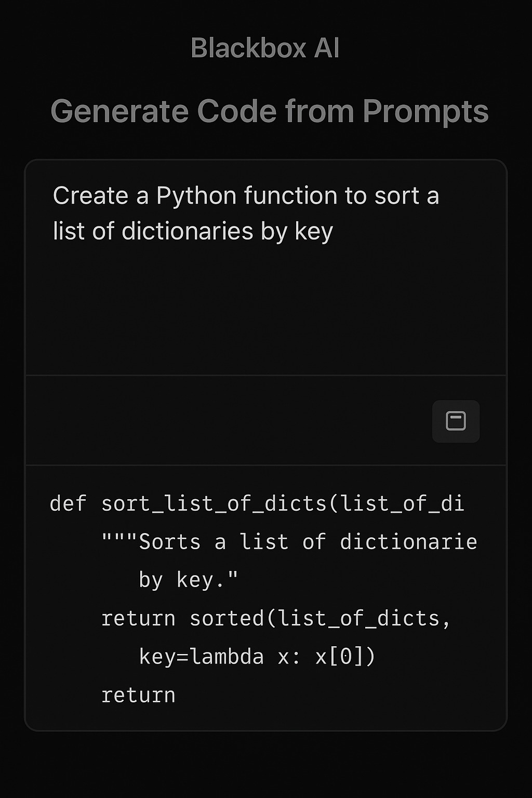Image resolution: width=532 pixels, height=798 pixels.
Task: Click the 'by key."' code line
Action: (x=188, y=580)
